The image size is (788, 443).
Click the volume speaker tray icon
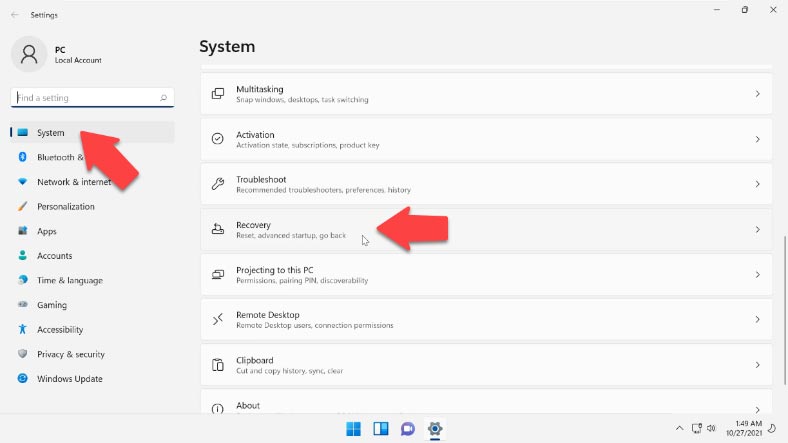point(711,428)
